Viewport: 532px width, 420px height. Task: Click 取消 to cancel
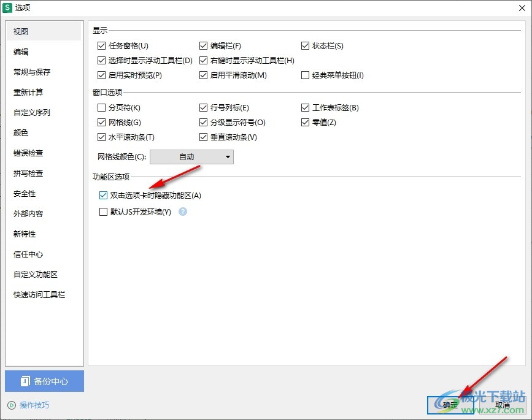coord(502,405)
